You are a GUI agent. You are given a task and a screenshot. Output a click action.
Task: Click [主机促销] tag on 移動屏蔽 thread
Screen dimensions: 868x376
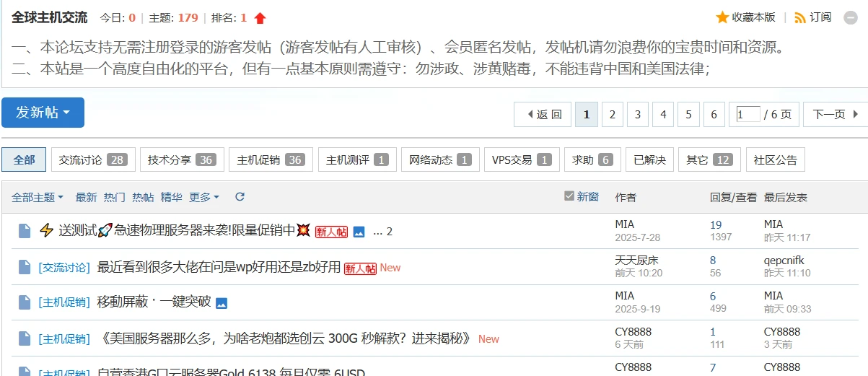[x=64, y=303]
